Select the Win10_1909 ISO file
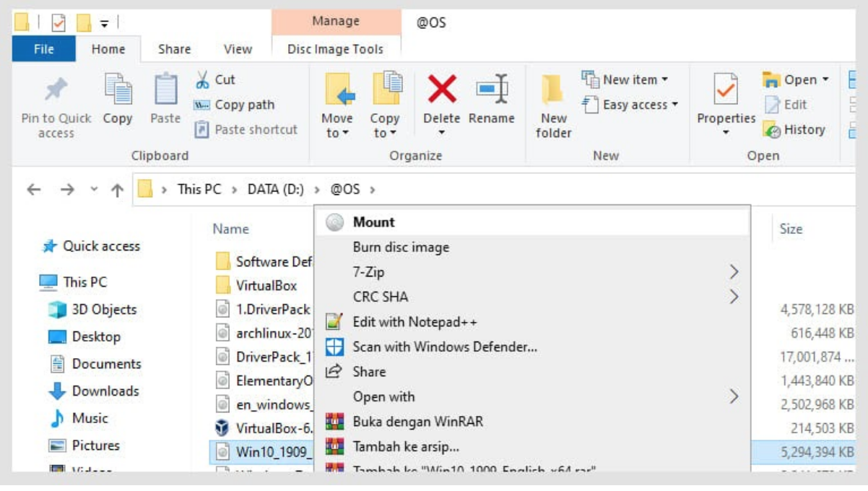 tap(264, 453)
